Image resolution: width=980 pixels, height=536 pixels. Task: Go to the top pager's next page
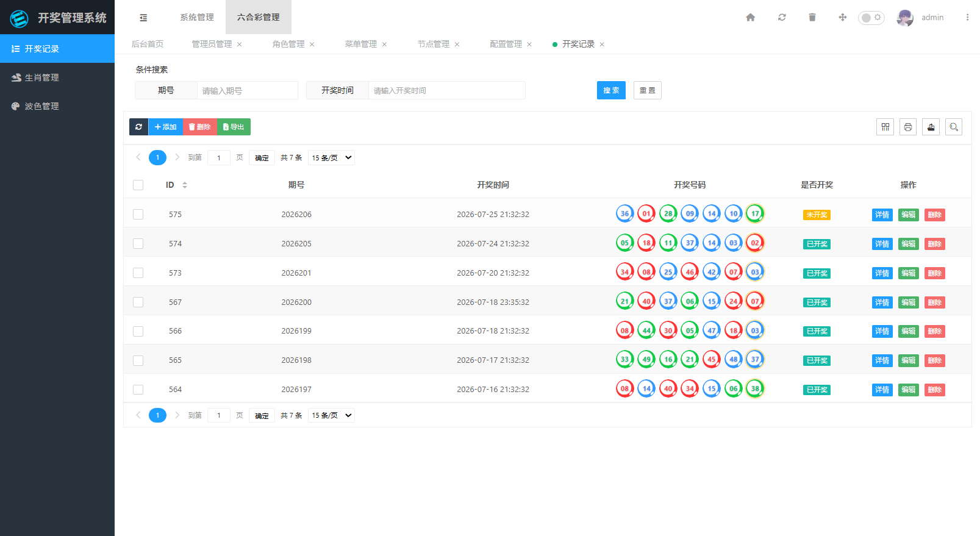point(177,157)
